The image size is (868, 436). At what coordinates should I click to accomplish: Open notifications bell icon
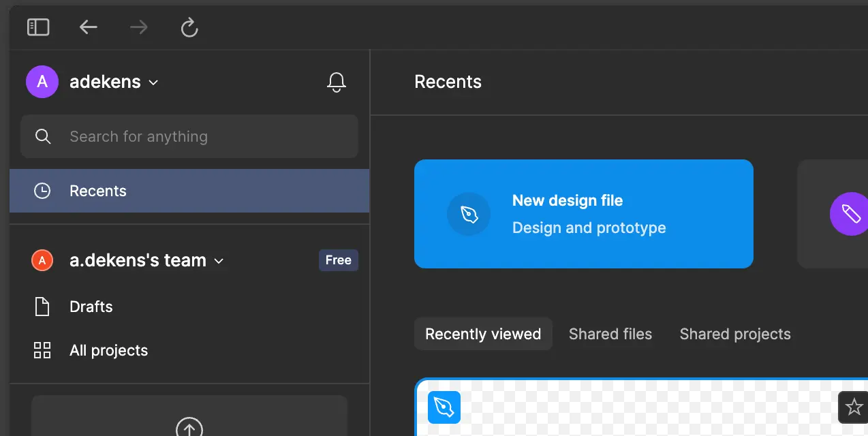(336, 82)
